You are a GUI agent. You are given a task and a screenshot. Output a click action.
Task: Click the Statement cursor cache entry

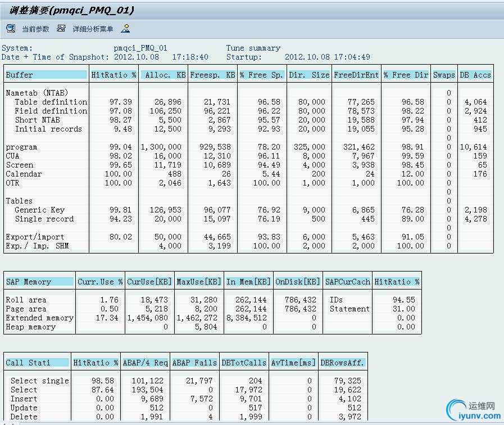point(349,309)
